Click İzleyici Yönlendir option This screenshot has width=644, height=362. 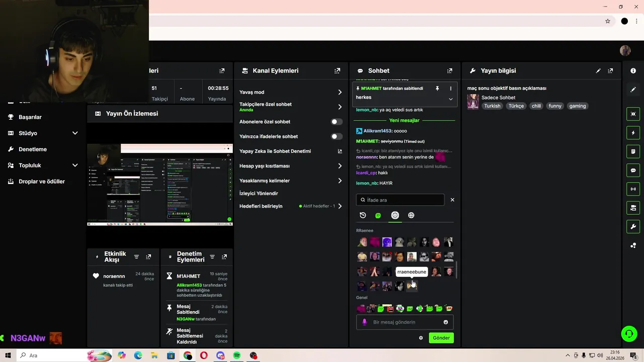(259, 194)
